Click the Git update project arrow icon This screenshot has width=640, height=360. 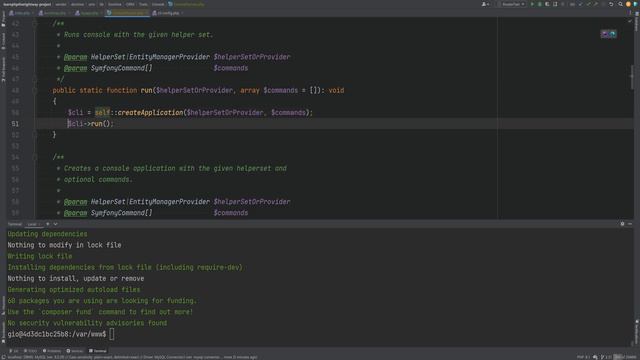580,4
